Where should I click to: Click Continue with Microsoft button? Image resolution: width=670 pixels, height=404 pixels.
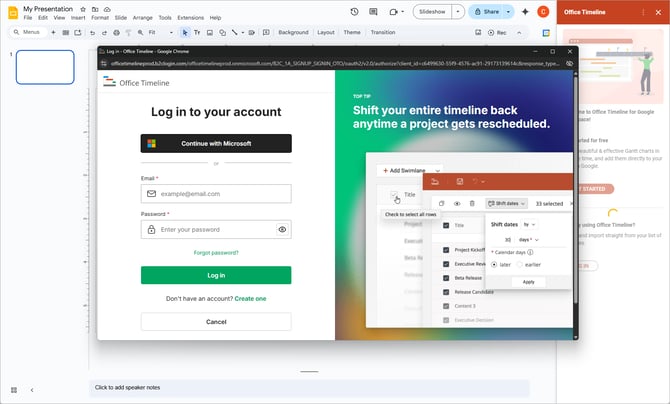216,144
